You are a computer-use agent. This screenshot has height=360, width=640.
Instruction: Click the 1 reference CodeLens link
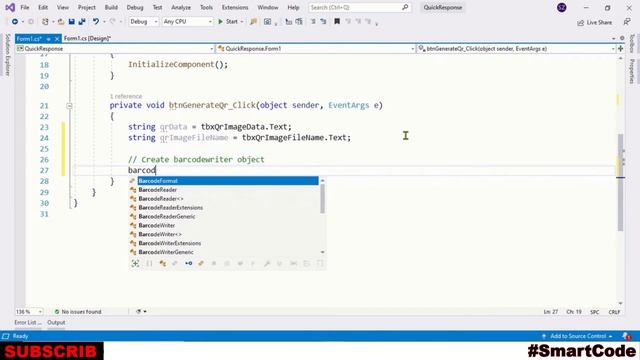pos(126,96)
